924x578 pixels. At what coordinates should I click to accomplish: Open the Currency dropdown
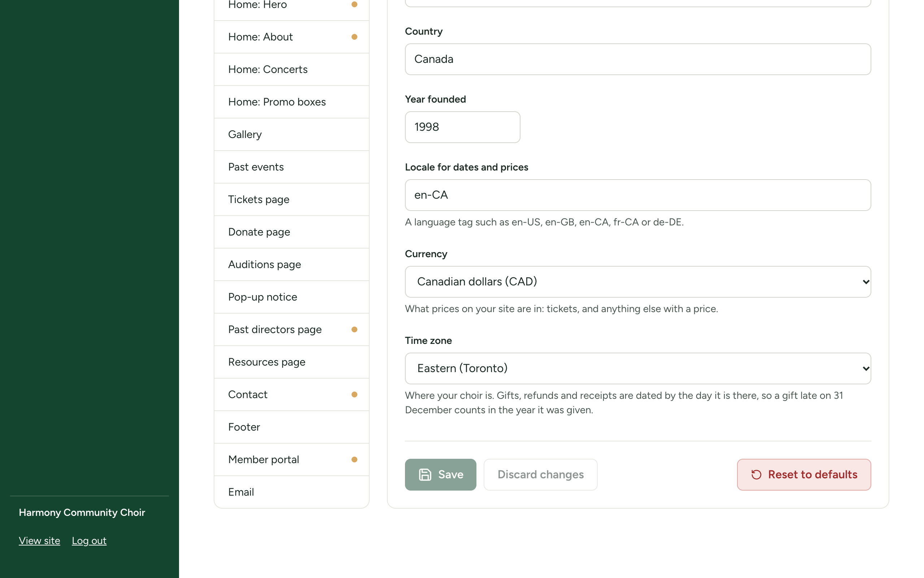point(638,282)
